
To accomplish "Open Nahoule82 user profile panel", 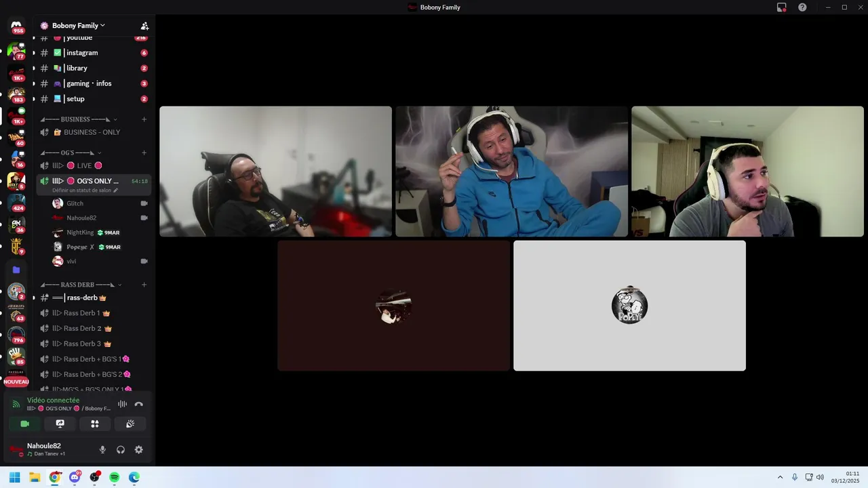I will 47,449.
